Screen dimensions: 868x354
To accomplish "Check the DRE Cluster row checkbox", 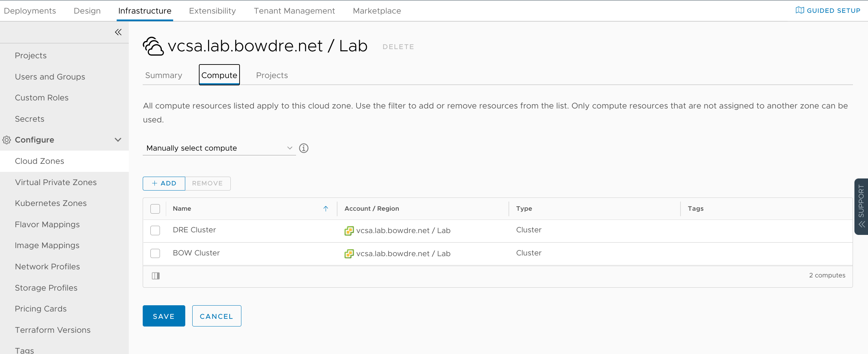I will [x=155, y=231].
